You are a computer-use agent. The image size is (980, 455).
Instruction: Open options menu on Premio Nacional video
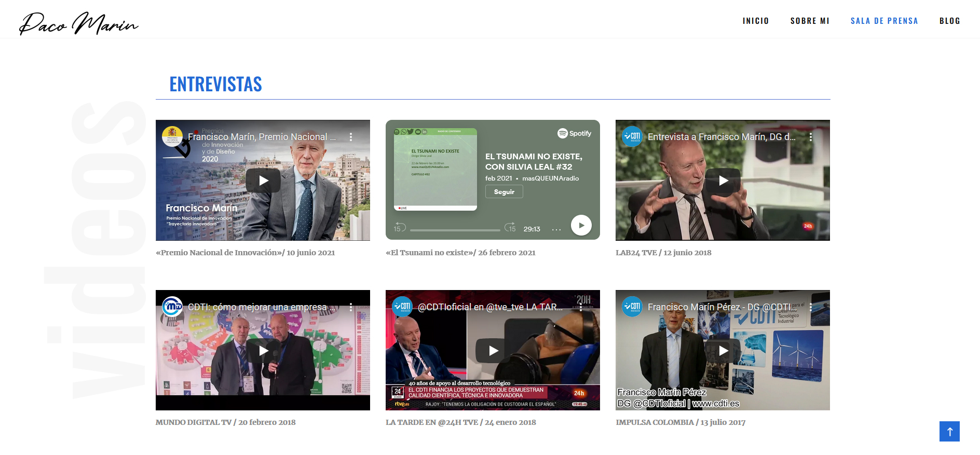coord(351,137)
